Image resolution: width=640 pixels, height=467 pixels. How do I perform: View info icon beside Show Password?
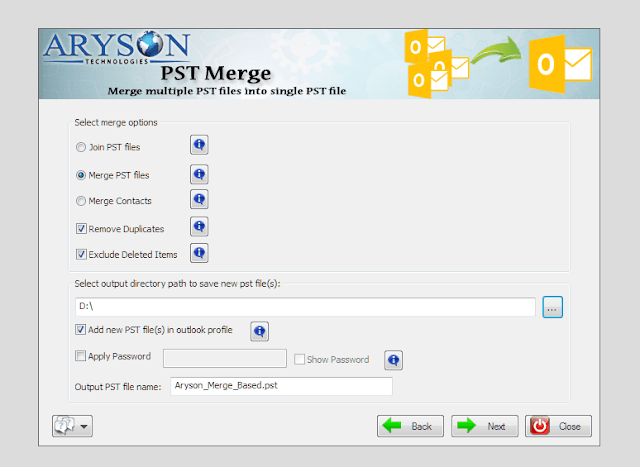coord(393,360)
